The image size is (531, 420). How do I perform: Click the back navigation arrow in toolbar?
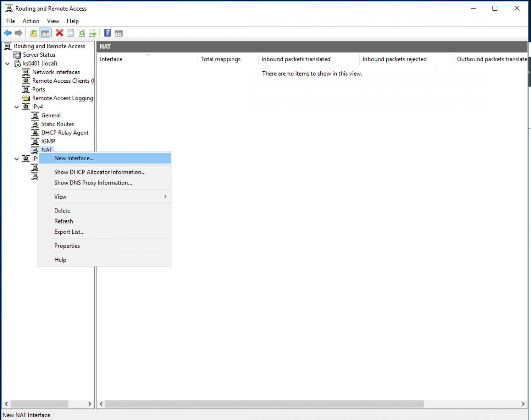[7, 32]
